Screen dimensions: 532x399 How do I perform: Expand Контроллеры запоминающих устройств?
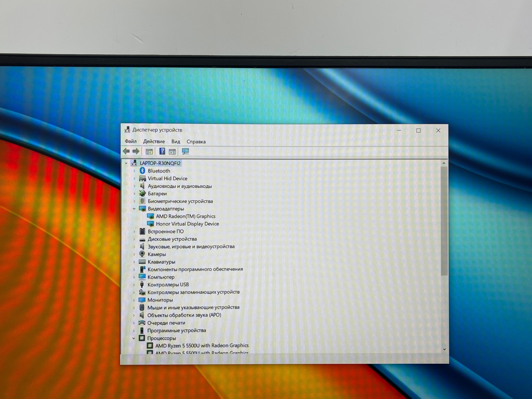[134, 292]
